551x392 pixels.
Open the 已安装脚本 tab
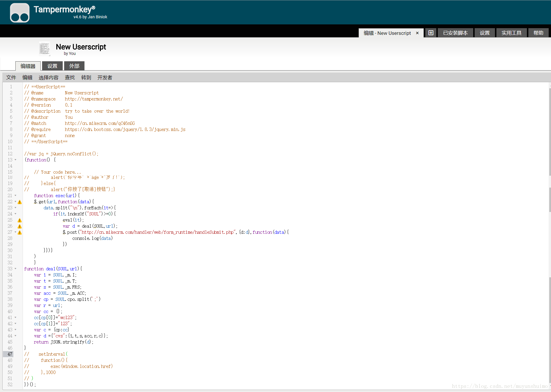[455, 33]
